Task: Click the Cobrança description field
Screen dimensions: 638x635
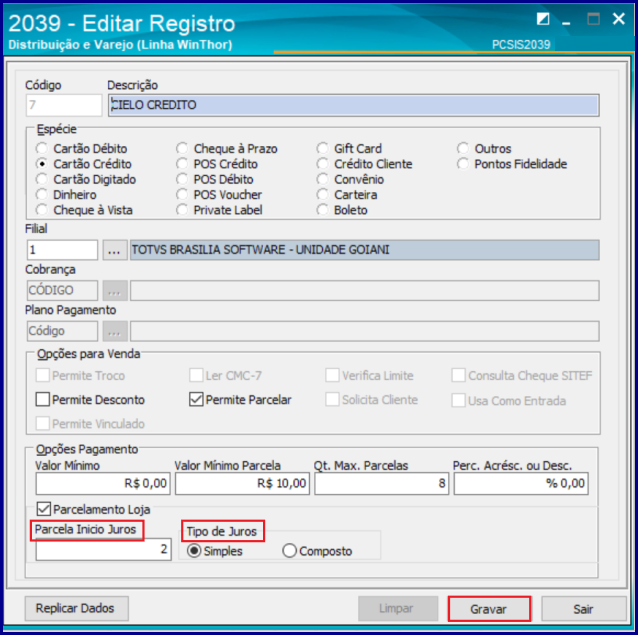Action: click(365, 290)
